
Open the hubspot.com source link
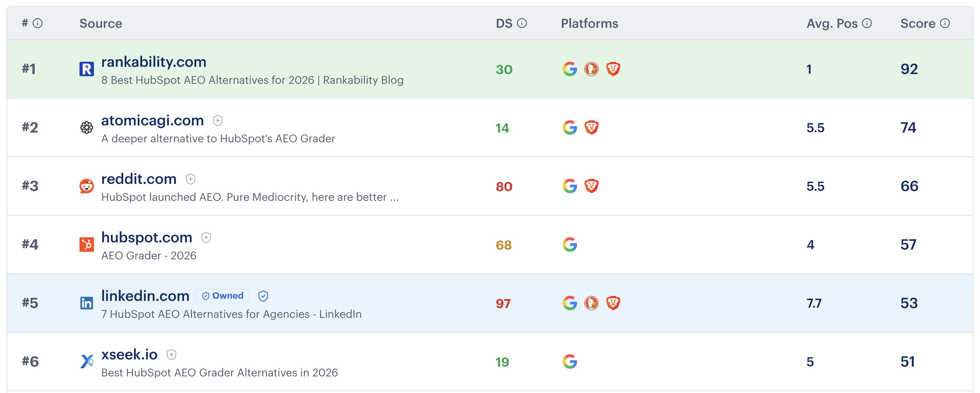click(x=146, y=237)
